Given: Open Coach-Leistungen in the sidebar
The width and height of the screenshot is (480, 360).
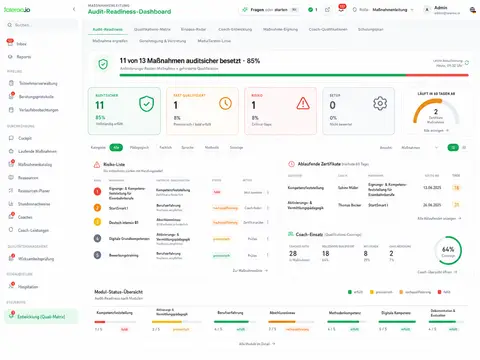Looking at the screenshot, I should 33,230.
